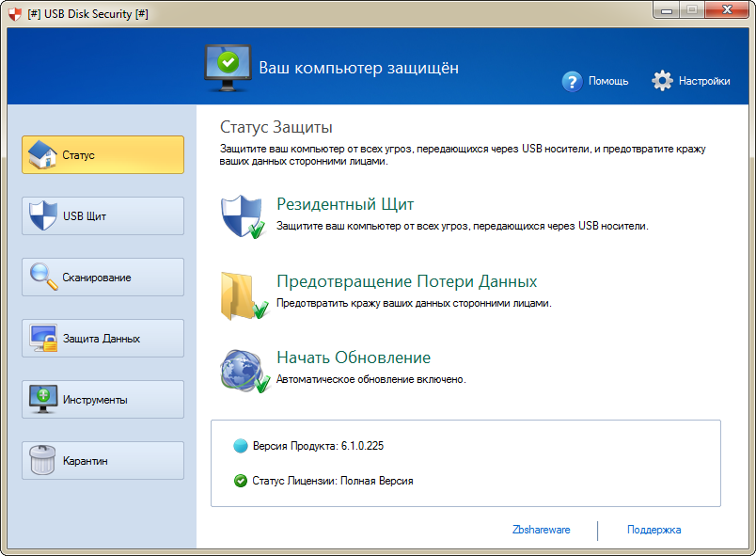Open Защита Данных section
Screen dimensions: 756x556
[x=102, y=339]
